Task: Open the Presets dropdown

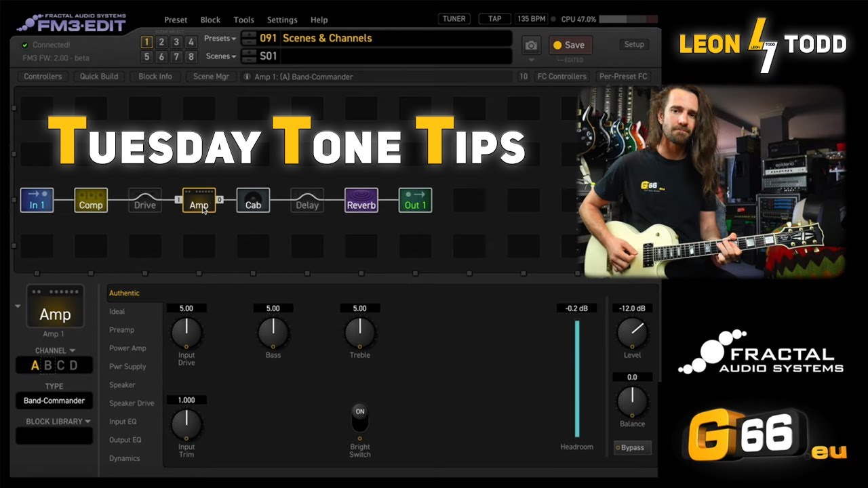Action: pos(220,39)
